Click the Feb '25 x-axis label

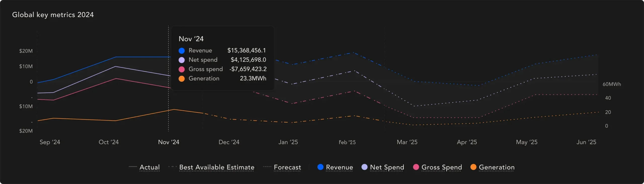[347, 142]
